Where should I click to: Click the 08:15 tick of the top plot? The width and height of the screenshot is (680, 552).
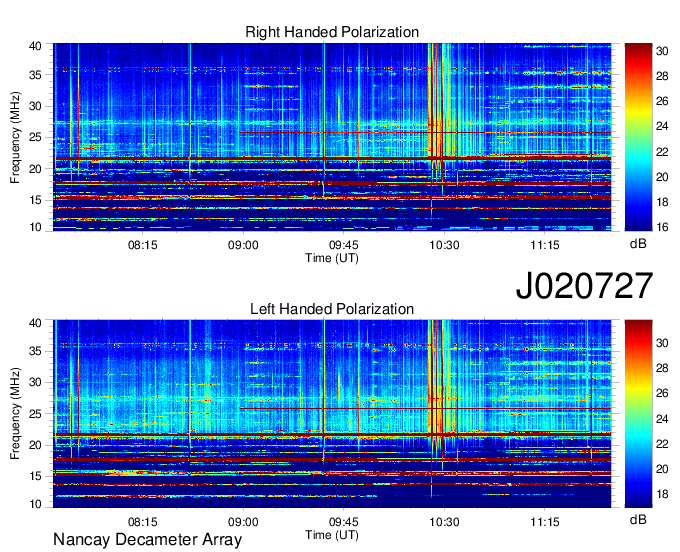[143, 245]
